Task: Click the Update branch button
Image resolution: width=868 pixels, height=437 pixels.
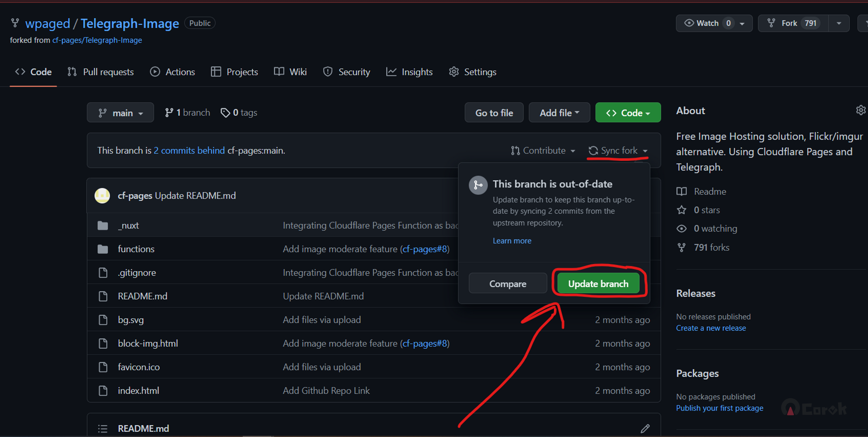Action: [x=598, y=284]
